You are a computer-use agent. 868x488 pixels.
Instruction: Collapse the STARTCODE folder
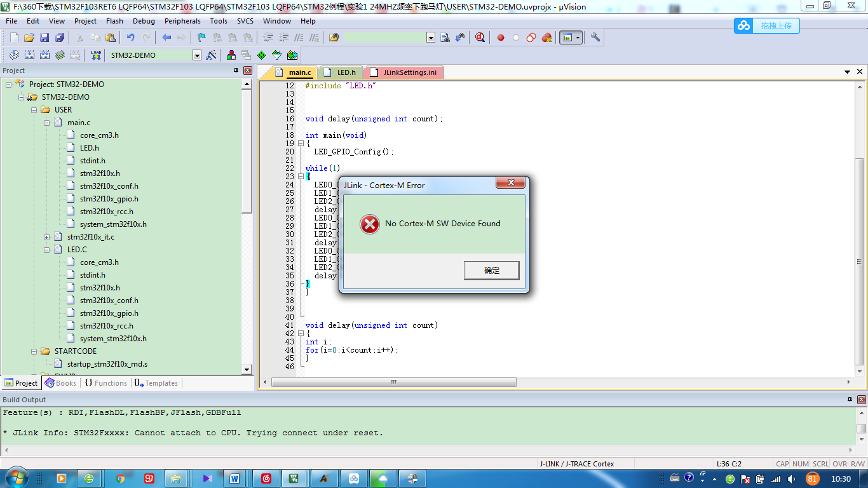[x=34, y=351]
